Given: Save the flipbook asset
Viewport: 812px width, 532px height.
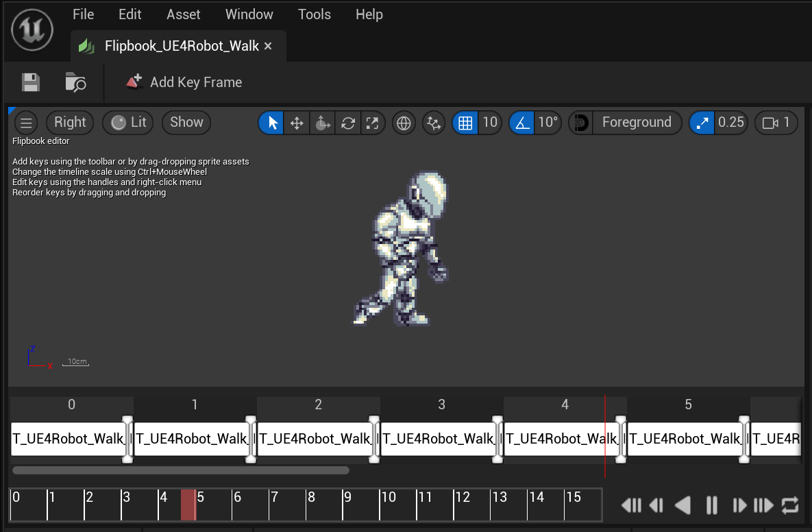Looking at the screenshot, I should (x=30, y=82).
